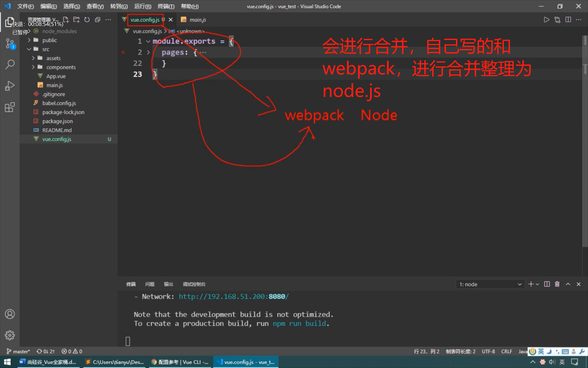Open the 选择(S) menu
Viewport: 588px width, 368px height.
point(72,6)
